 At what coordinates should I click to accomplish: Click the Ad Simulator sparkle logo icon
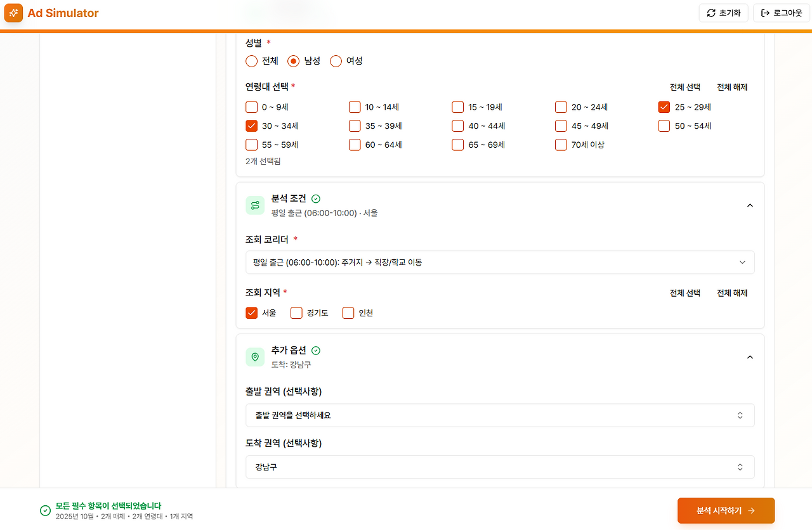[13, 13]
